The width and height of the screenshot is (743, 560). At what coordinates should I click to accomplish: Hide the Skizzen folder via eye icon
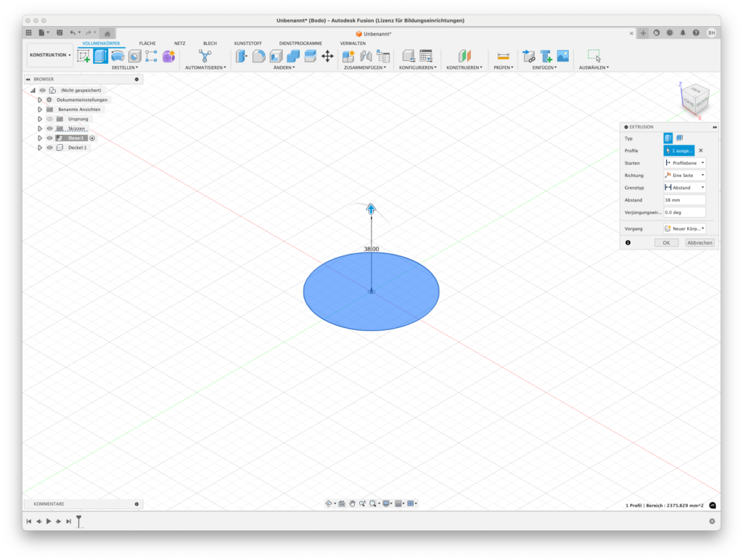pyautogui.click(x=49, y=128)
